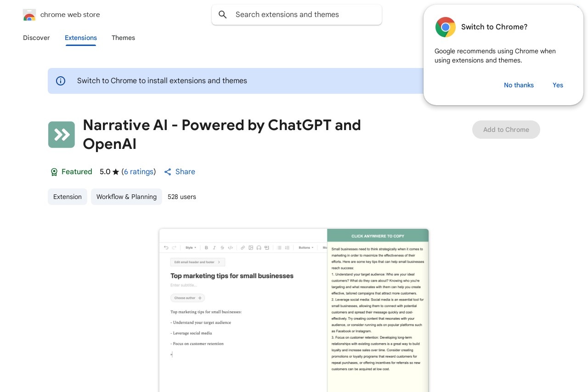Image resolution: width=588 pixels, height=392 pixels.
Task: Click the star icon next to 5.0
Action: pos(116,172)
